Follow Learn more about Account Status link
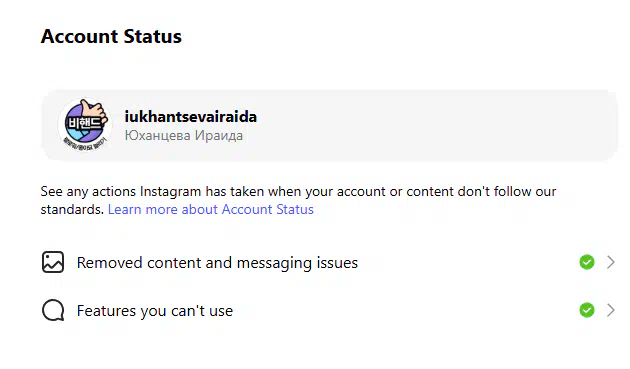This screenshot has height=369, width=630. [x=211, y=209]
